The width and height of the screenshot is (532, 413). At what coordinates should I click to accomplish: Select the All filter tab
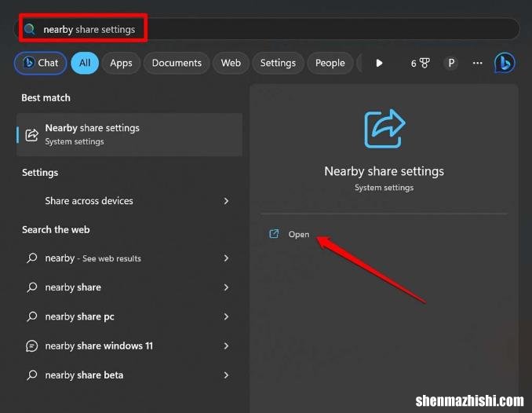click(x=85, y=63)
